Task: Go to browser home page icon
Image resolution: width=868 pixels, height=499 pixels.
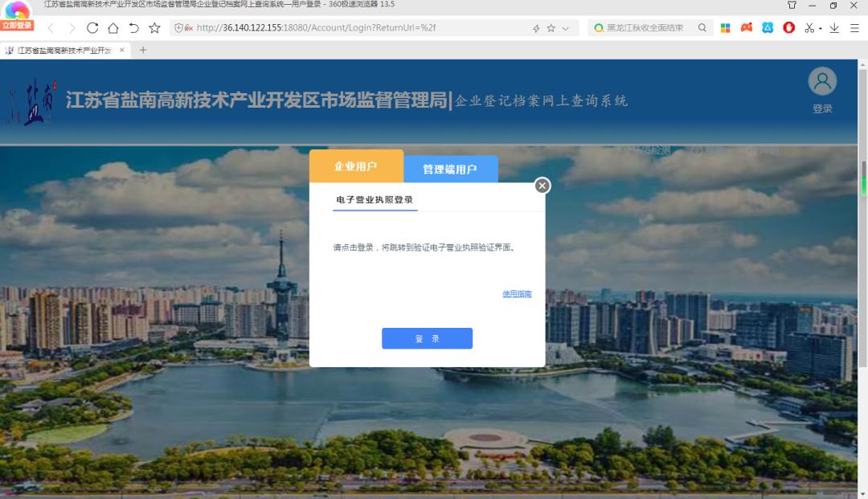Action: (x=113, y=27)
